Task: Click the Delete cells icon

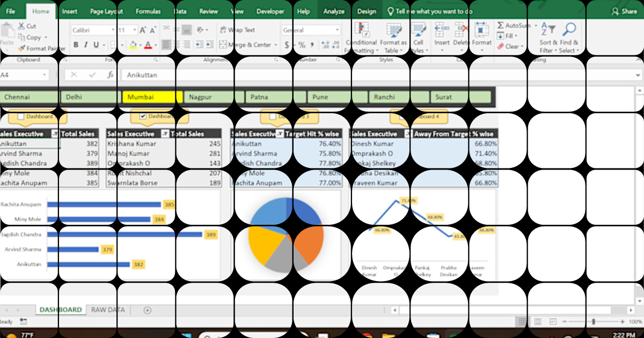Action: pyautogui.click(x=462, y=30)
